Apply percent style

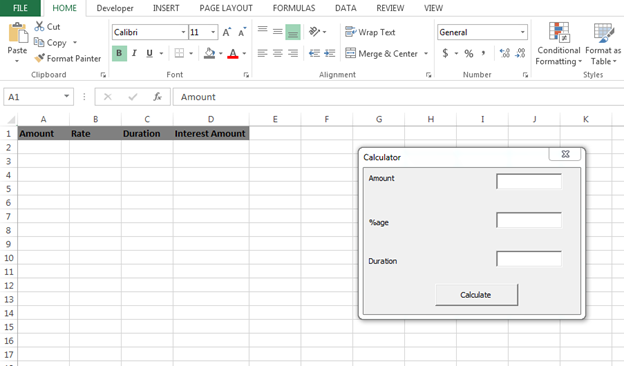[469, 53]
